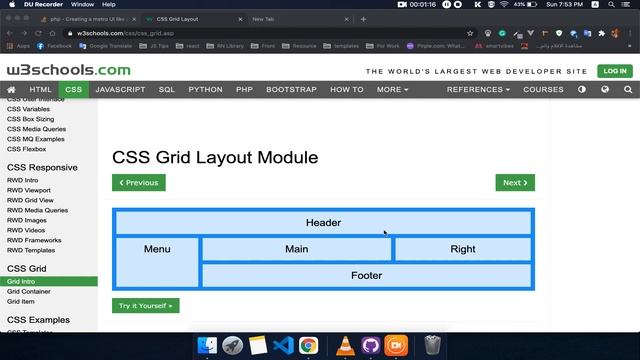640x360 pixels.
Task: Open RWD Templates in sidebar
Action: (31, 250)
